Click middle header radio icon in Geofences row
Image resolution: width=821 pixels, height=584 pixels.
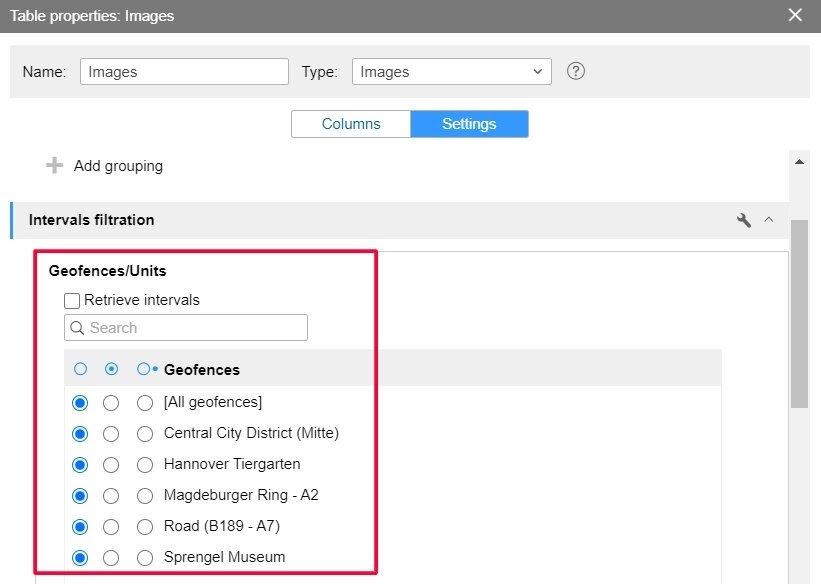tap(112, 369)
